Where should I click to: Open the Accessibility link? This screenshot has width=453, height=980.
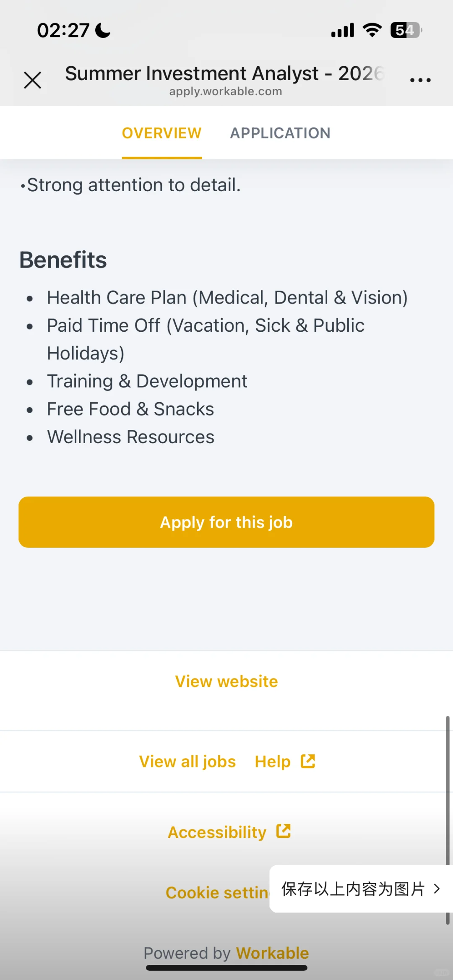pos(217,832)
